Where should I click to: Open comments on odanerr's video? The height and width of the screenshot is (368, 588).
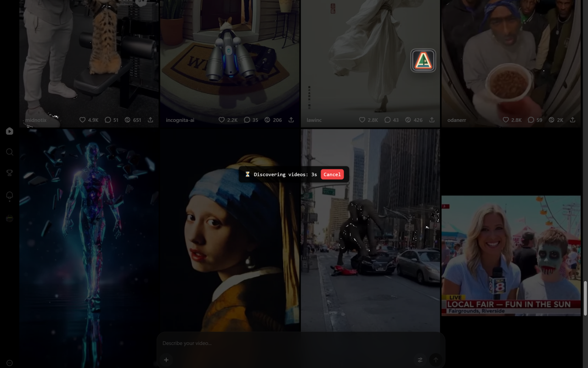pos(531,120)
